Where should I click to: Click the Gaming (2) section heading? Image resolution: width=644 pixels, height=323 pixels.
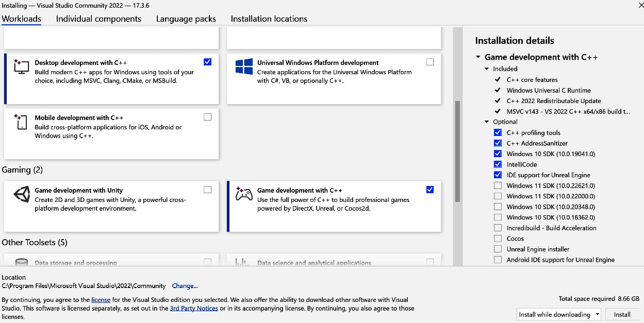click(x=22, y=169)
